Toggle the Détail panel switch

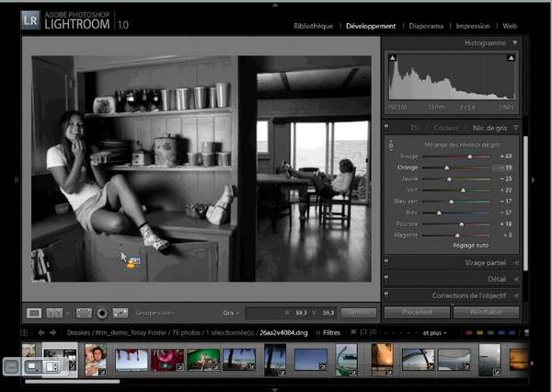(386, 279)
